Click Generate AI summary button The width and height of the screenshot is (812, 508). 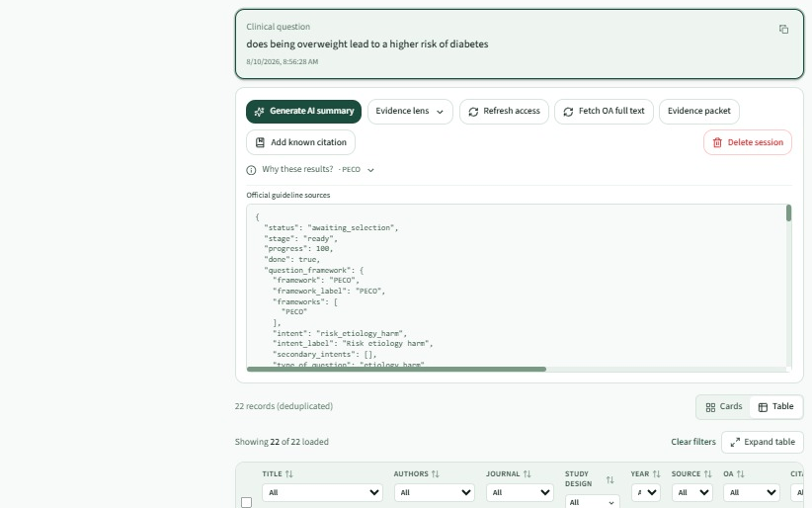303,112
